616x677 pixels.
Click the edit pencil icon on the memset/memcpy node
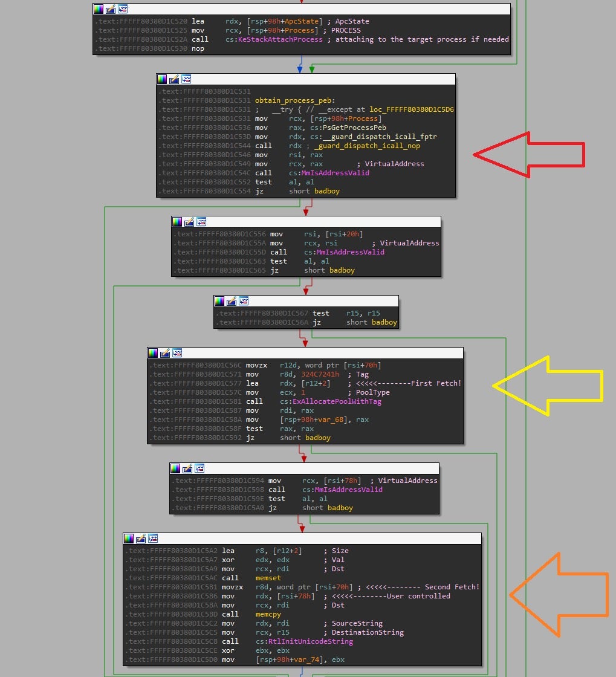coord(141,538)
